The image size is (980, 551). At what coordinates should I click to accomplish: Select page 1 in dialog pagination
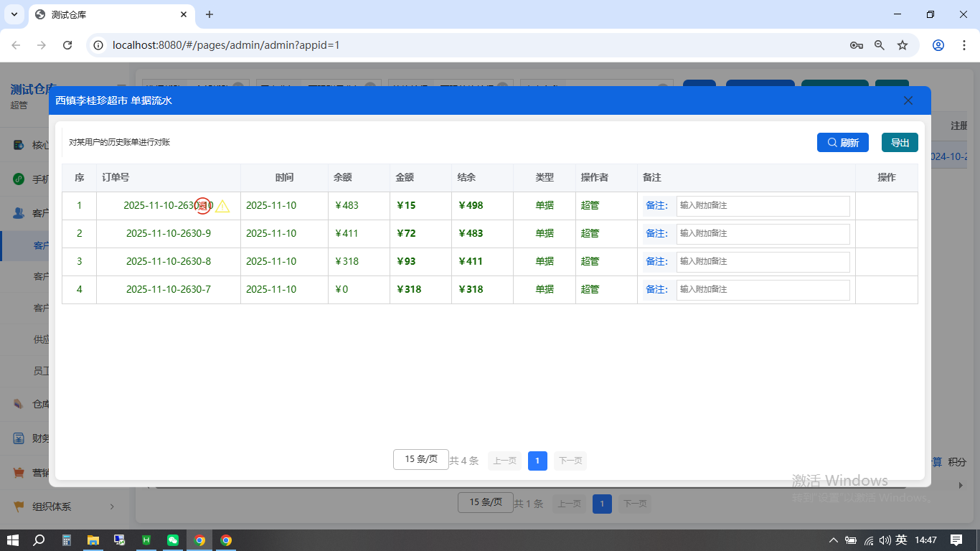[537, 461]
